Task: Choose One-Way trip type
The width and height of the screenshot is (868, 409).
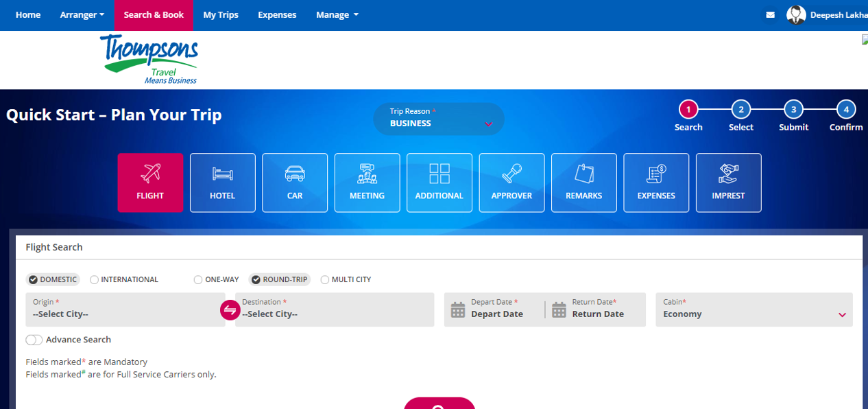Action: click(x=217, y=279)
